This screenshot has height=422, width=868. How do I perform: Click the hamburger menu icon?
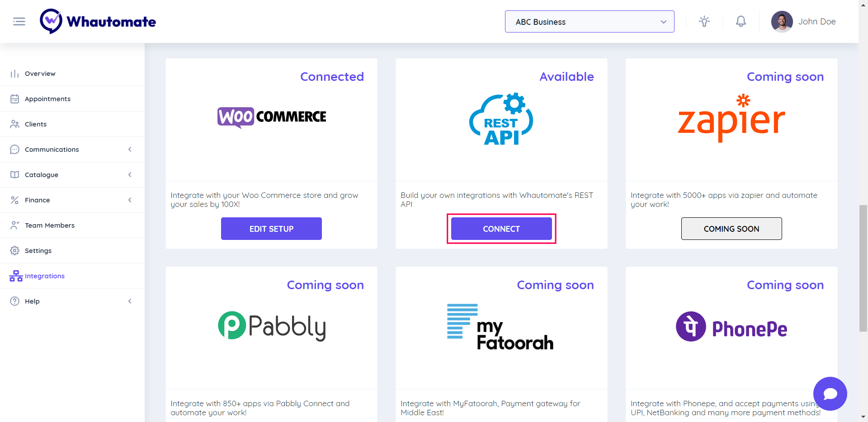click(19, 22)
